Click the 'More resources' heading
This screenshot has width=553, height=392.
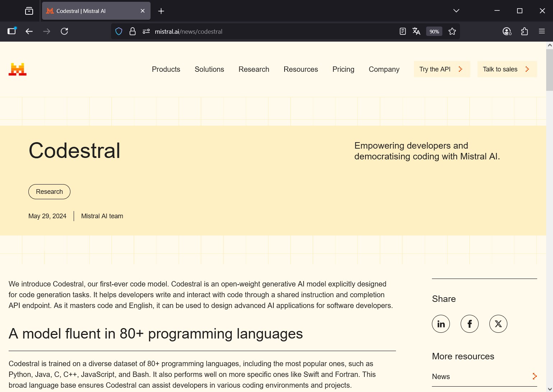point(463,356)
